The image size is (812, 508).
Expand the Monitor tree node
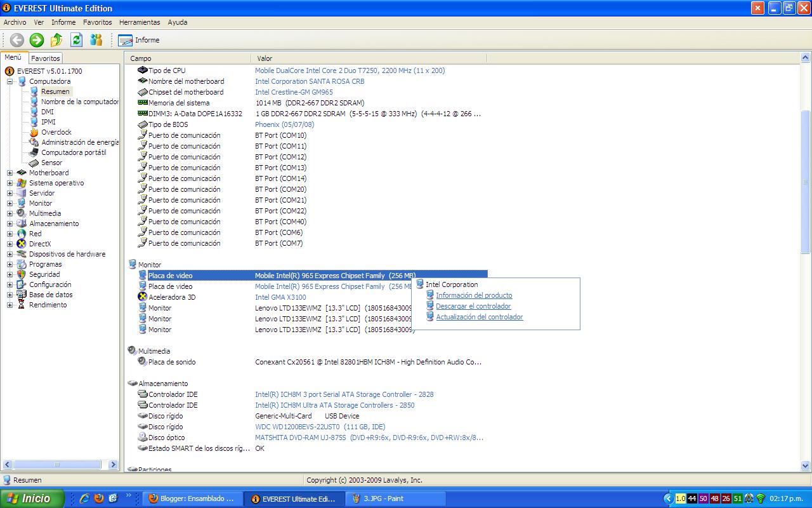point(10,203)
